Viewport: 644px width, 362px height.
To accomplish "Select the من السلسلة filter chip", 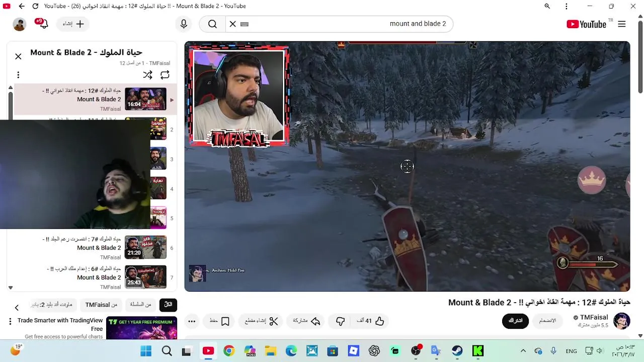I will pos(140,305).
